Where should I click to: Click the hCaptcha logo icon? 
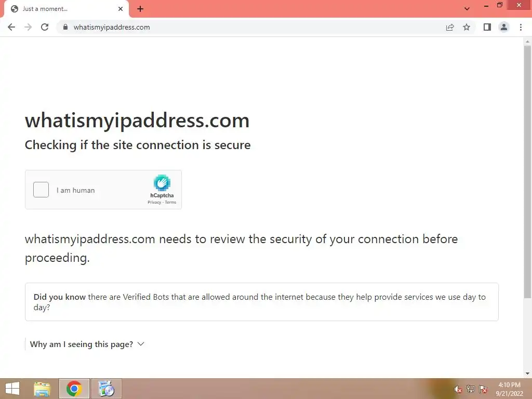pos(162,183)
